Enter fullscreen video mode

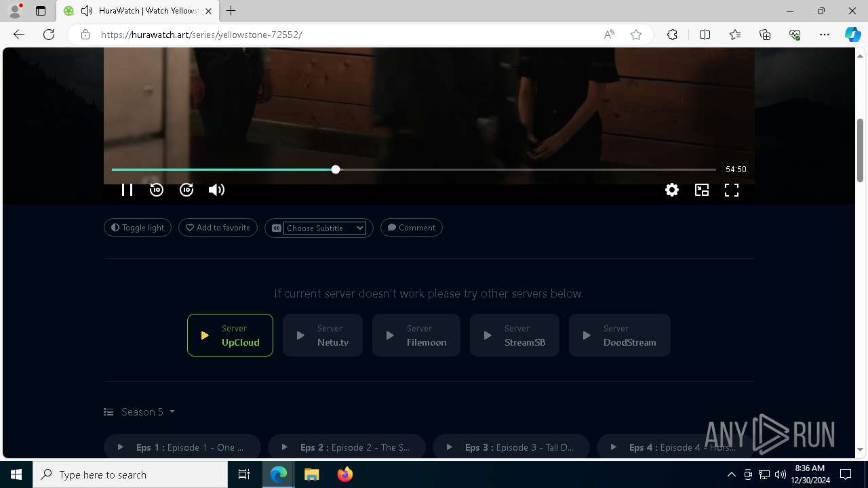[x=732, y=190]
